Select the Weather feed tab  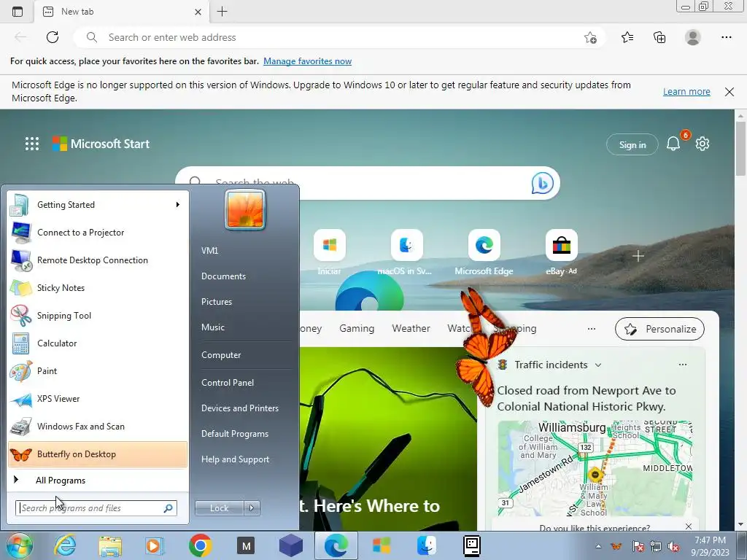pos(411,329)
